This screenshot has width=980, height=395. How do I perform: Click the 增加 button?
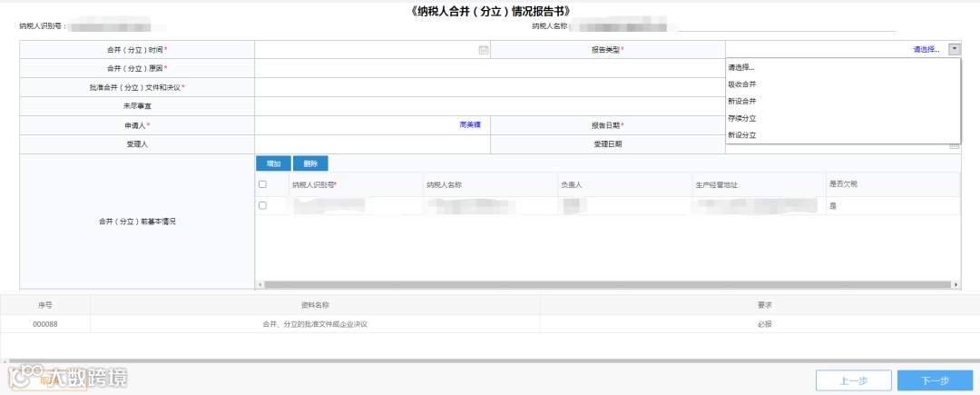[273, 163]
